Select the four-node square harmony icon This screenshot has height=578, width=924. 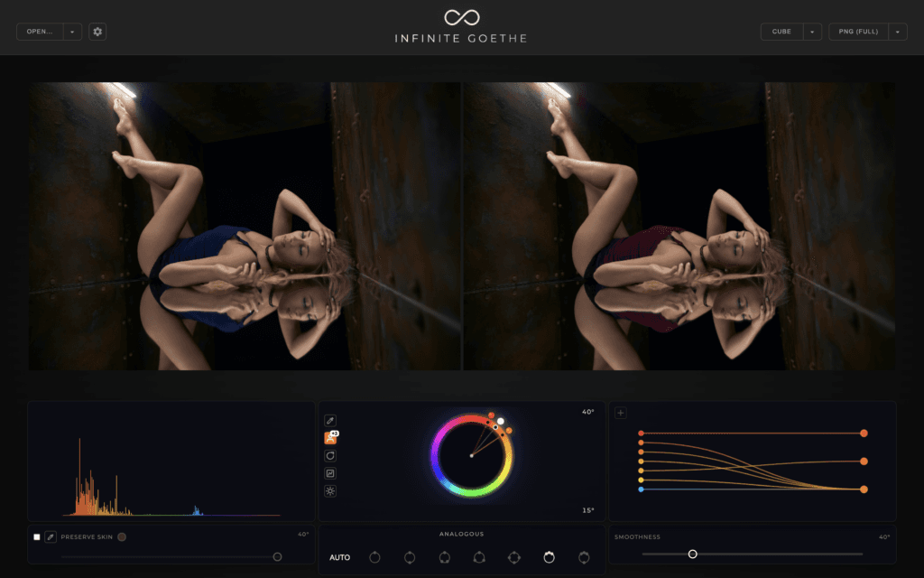click(x=513, y=556)
